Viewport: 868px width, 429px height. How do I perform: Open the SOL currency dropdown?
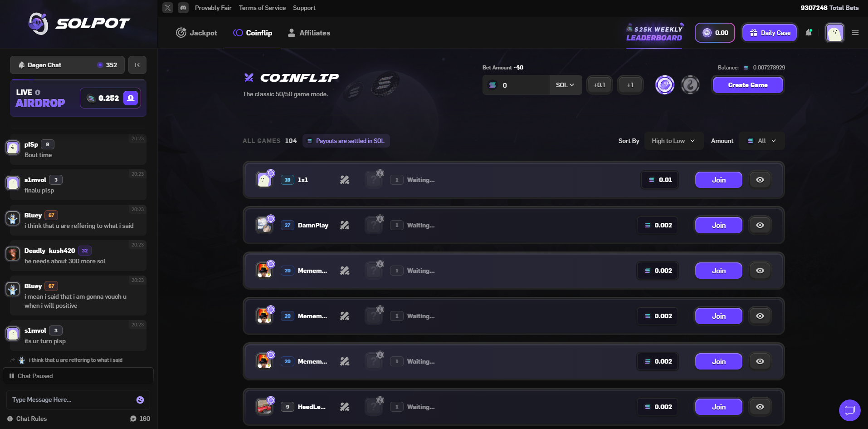(x=566, y=85)
